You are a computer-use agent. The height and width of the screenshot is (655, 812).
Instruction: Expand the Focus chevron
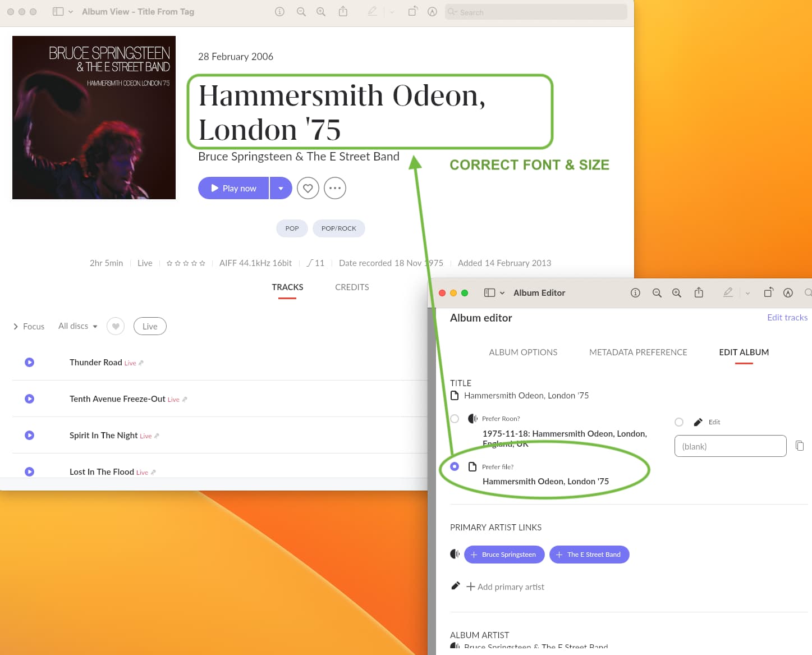click(x=16, y=326)
